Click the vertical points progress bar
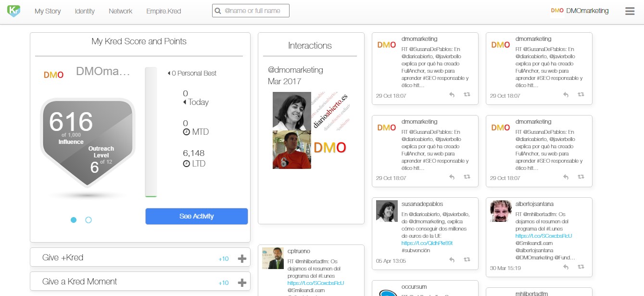Viewport: 644px width, 296px height. pos(151,132)
